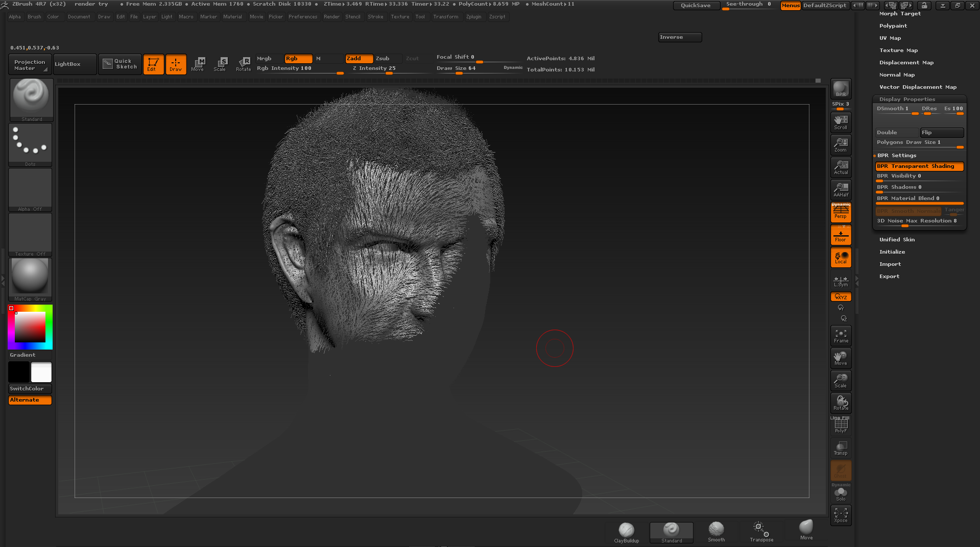Viewport: 980px width, 547px height.
Task: Select the Move brush at bottom
Action: coord(806,531)
